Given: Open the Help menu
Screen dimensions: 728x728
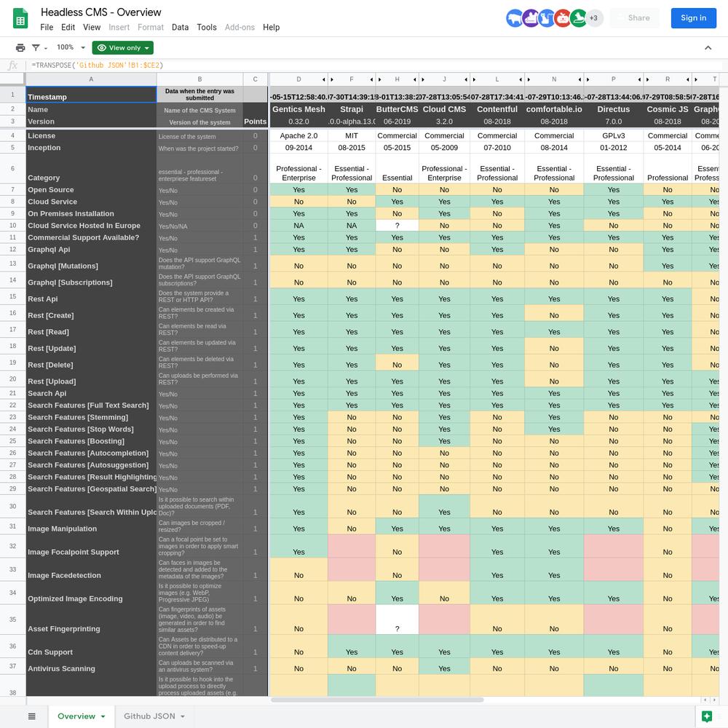Looking at the screenshot, I should pos(271,28).
